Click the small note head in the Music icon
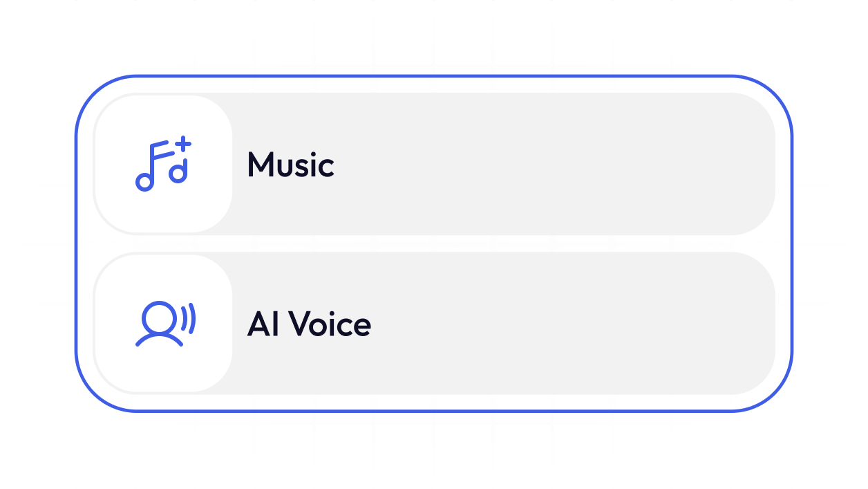Screen dimensions: 868x489 tap(178, 173)
